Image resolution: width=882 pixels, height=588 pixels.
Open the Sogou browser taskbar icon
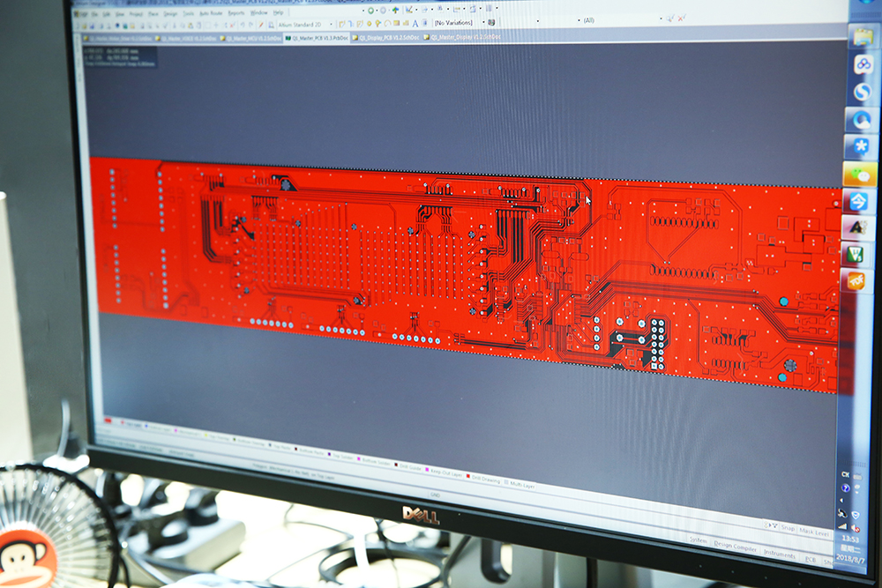(860, 92)
